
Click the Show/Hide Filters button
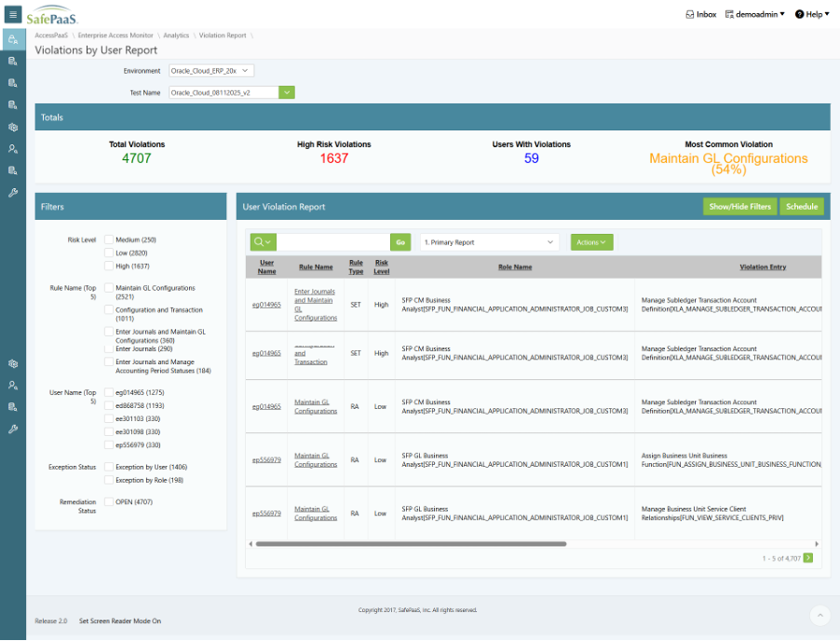coord(739,207)
